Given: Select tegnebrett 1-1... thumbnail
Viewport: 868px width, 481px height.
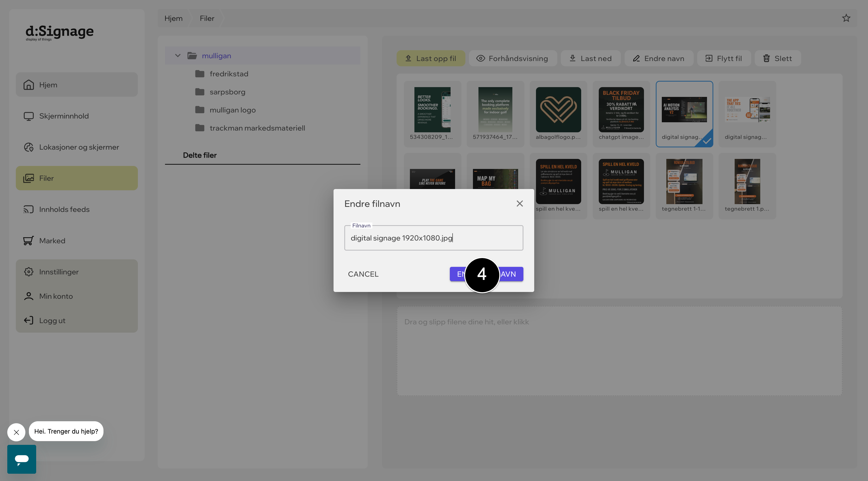Looking at the screenshot, I should [684, 186].
